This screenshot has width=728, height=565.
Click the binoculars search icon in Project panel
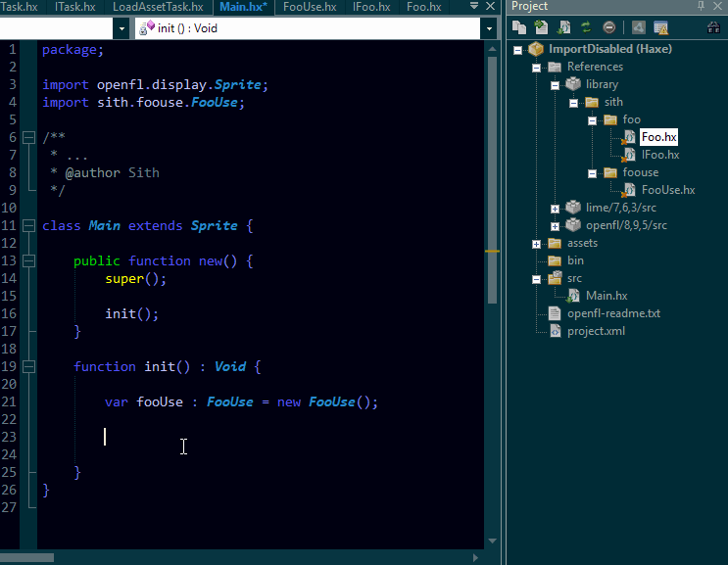713,27
